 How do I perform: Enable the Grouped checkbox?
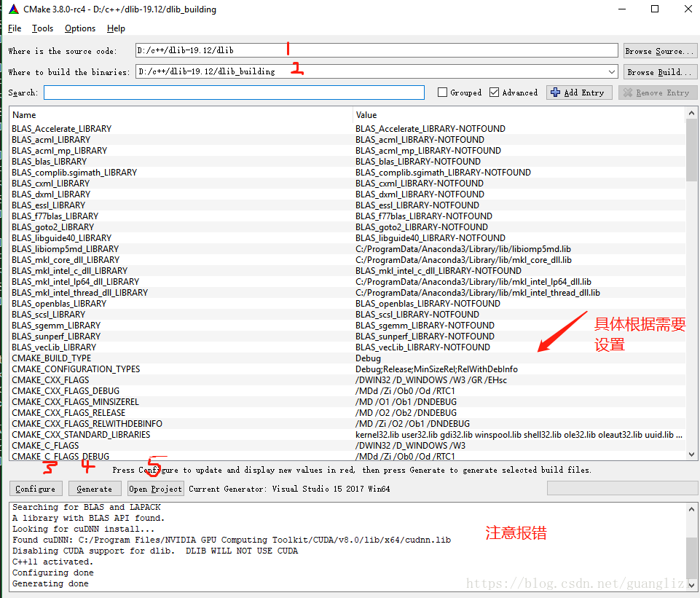[x=442, y=93]
